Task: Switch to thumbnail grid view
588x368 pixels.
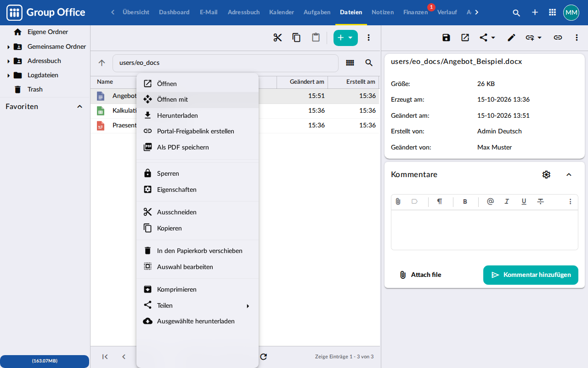Action: [x=350, y=63]
